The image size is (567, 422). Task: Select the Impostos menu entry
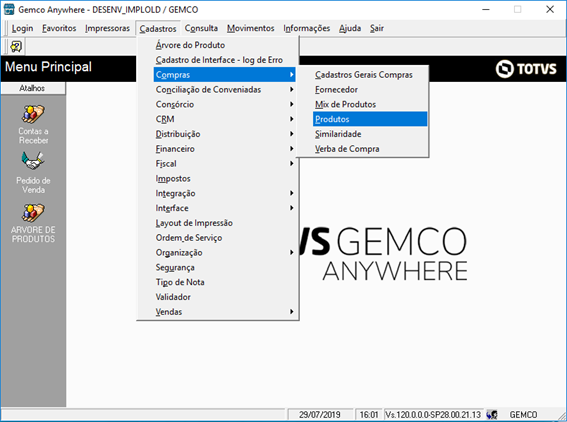click(x=224, y=179)
